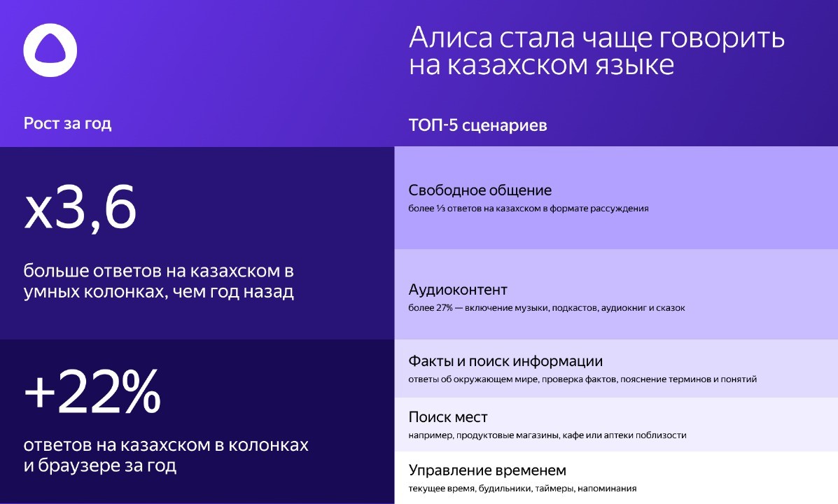
Task: Click the description about fact checking and terms
Action: click(582, 379)
